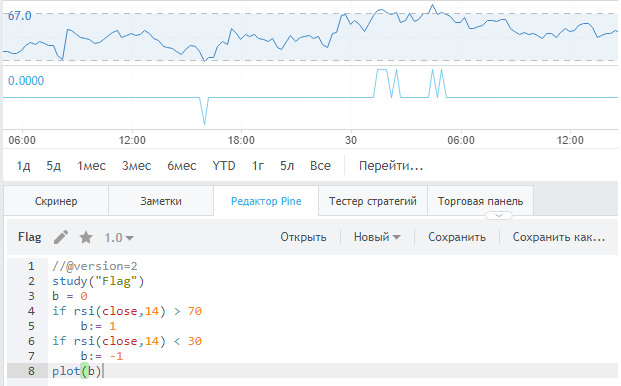
Task: Click the Сохранить как... button
Action: (x=559, y=237)
